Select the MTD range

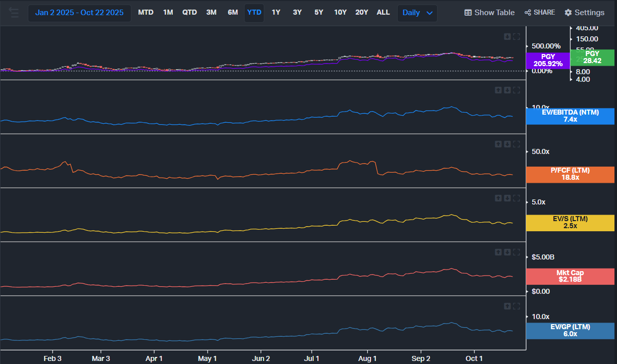[x=146, y=12]
